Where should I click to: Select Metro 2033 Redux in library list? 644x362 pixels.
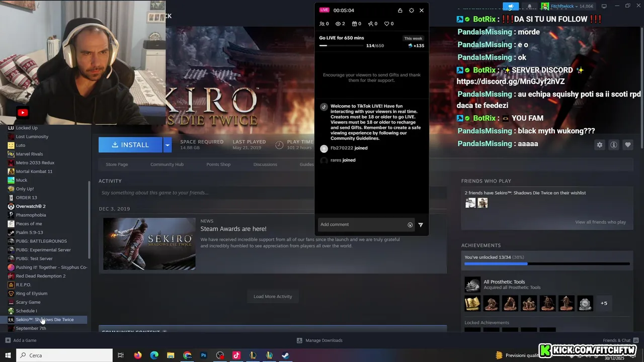[x=35, y=163]
